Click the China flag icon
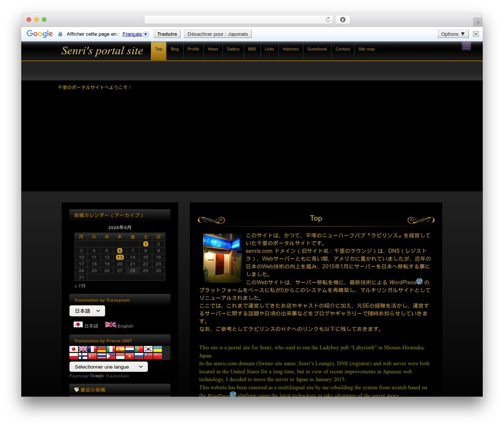This screenshot has width=504, height=427. (x=157, y=356)
